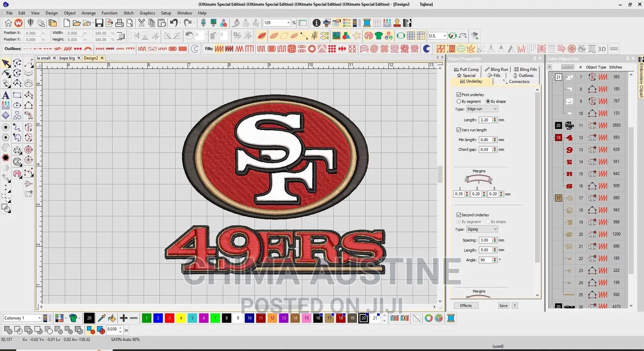Close the Design2 document tab

click(x=102, y=58)
